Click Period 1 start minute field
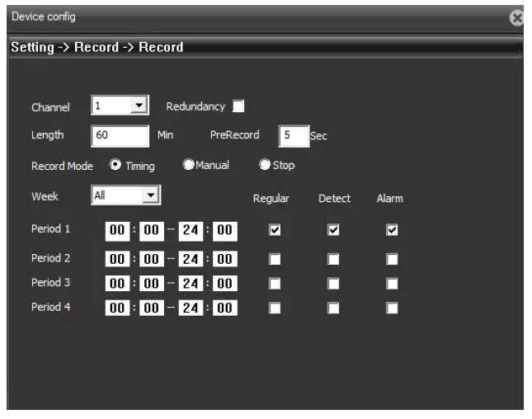The image size is (532, 419). [152, 231]
